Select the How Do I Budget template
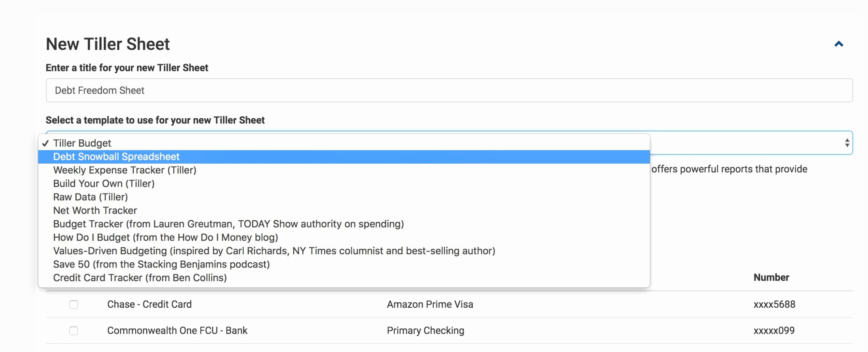The height and width of the screenshot is (352, 868). click(165, 237)
